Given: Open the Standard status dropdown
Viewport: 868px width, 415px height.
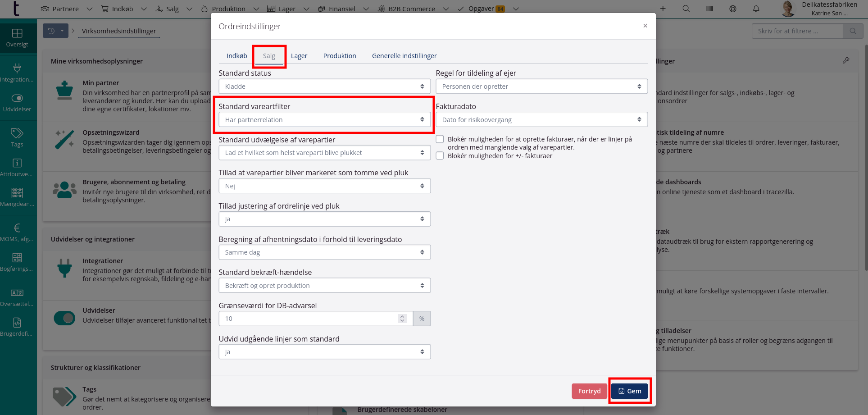Looking at the screenshot, I should tap(324, 87).
